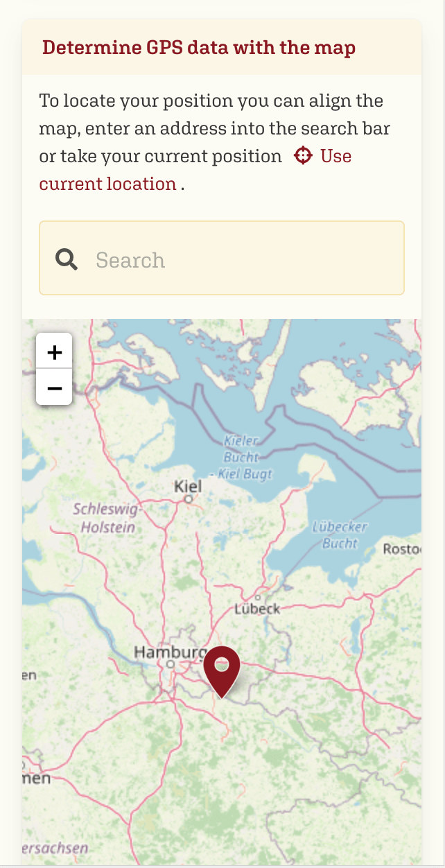The height and width of the screenshot is (868, 445).
Task: Click the Kieler Bucht bay label
Action: tap(241, 447)
